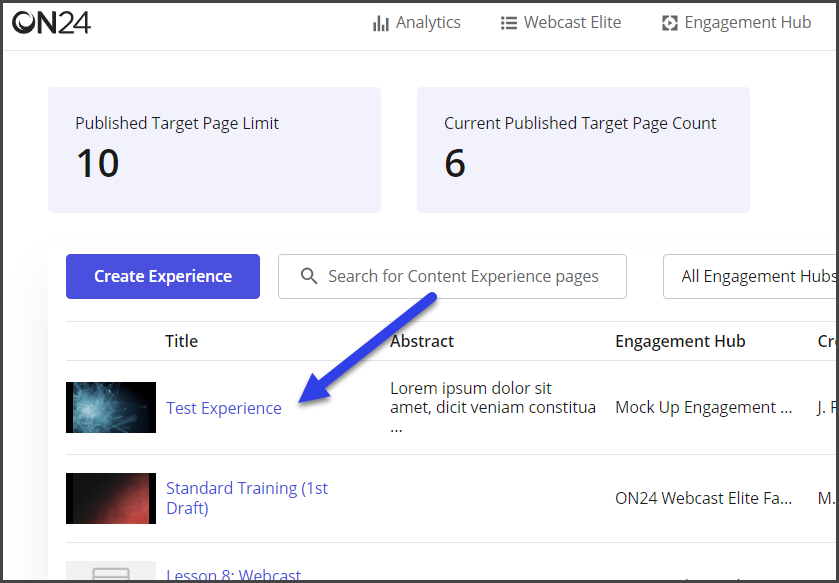
Task: Open the Lesson 8: Webcast link
Action: (234, 575)
